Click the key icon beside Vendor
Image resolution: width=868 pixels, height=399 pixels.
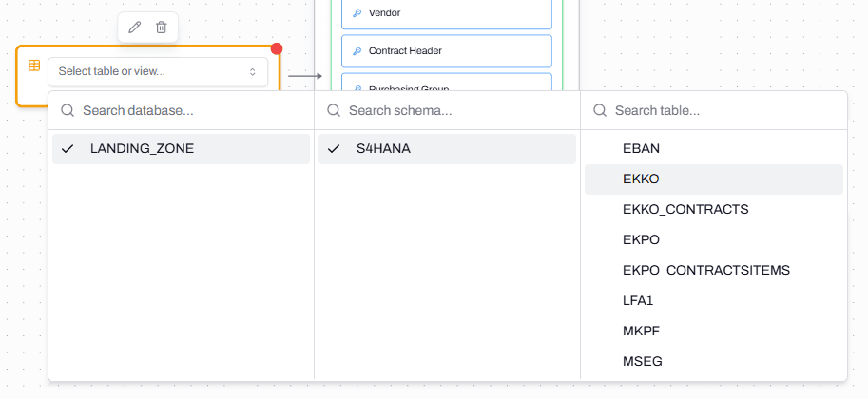tap(357, 12)
